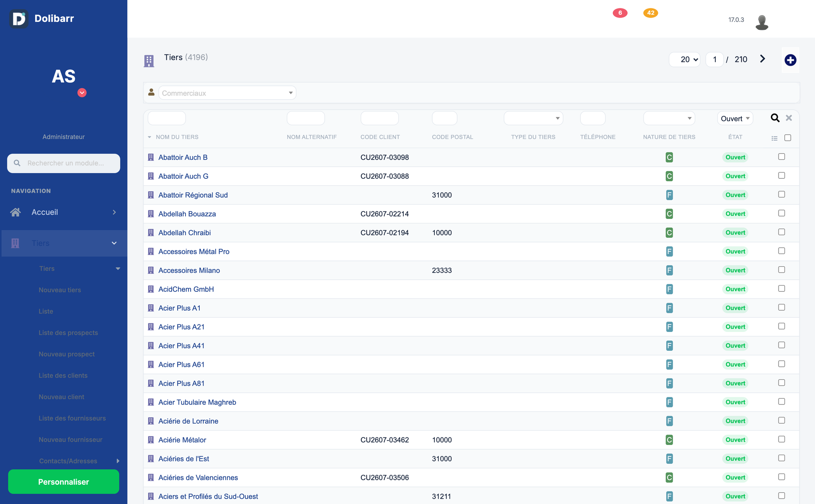Select the Abattoir Régional Sud checkbox
Screen dimensions: 815x504
[781, 194]
